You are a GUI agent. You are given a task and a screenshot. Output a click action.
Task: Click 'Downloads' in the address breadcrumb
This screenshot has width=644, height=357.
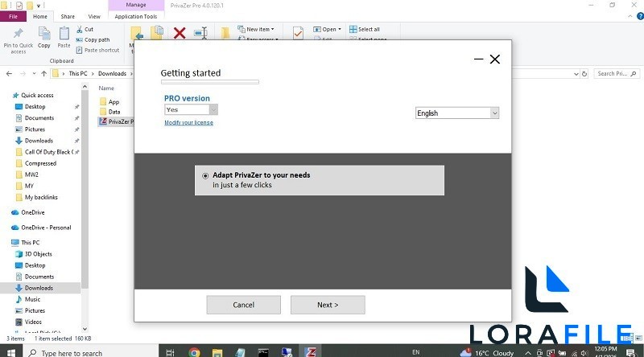(x=112, y=73)
